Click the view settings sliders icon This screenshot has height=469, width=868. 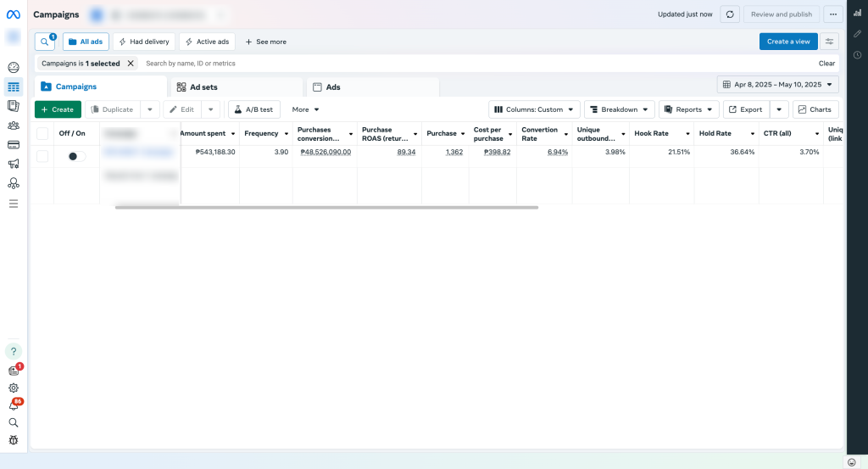tap(829, 42)
